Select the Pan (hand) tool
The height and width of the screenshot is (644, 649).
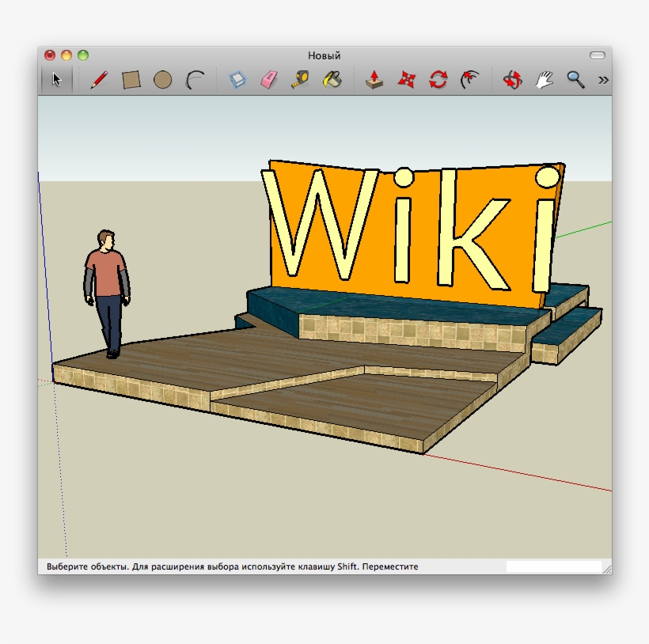point(543,79)
